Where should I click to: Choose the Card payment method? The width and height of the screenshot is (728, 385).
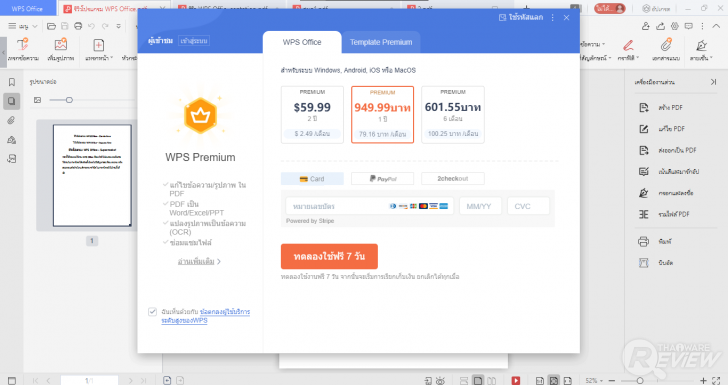coord(312,179)
